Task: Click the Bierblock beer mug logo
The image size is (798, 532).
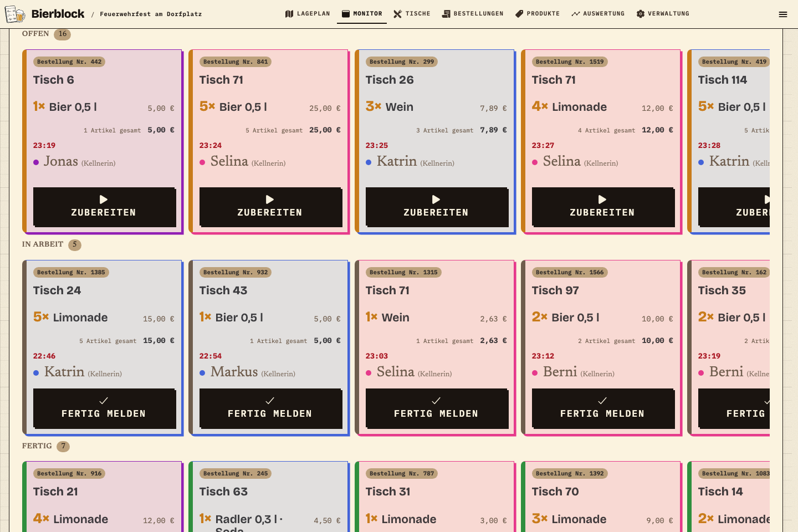Action: click(15, 14)
